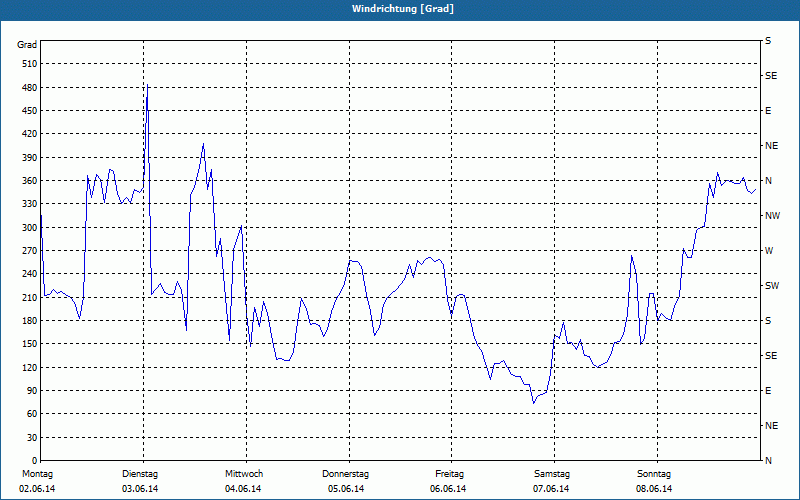Select the date 03.06.14
The height and width of the screenshot is (500, 800).
click(x=140, y=489)
